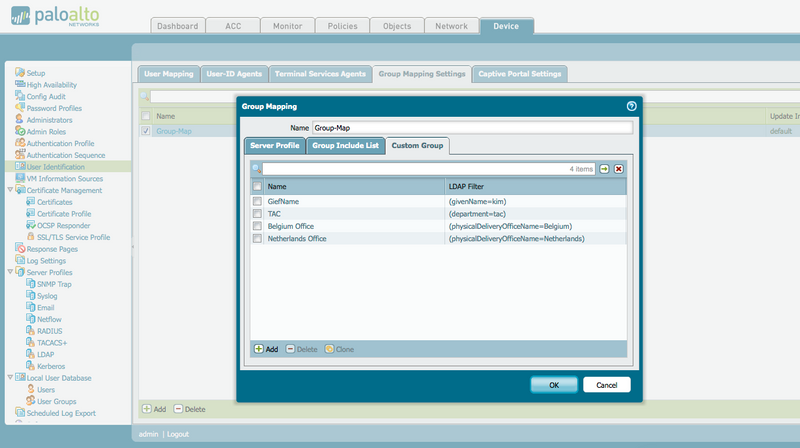
Task: Click the green arrow icon beside the search field
Action: pyautogui.click(x=604, y=170)
